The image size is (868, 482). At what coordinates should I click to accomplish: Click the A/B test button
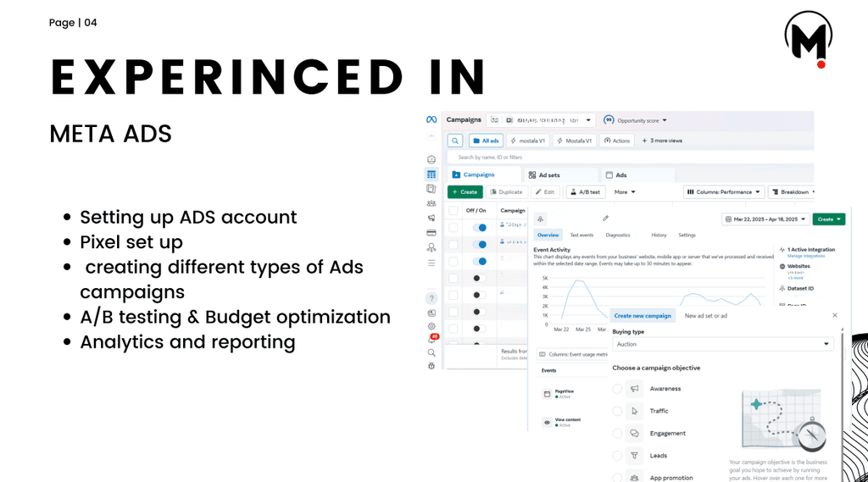[x=586, y=192]
